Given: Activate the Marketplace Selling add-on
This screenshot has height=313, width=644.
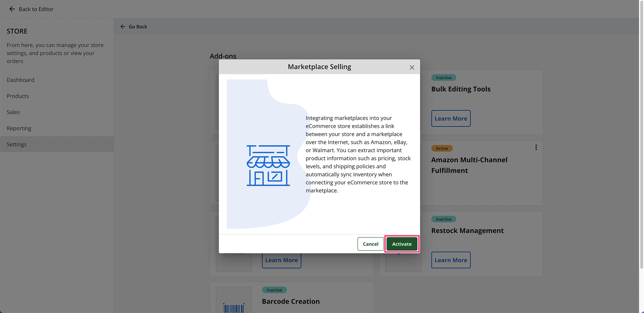Looking at the screenshot, I should [402, 244].
